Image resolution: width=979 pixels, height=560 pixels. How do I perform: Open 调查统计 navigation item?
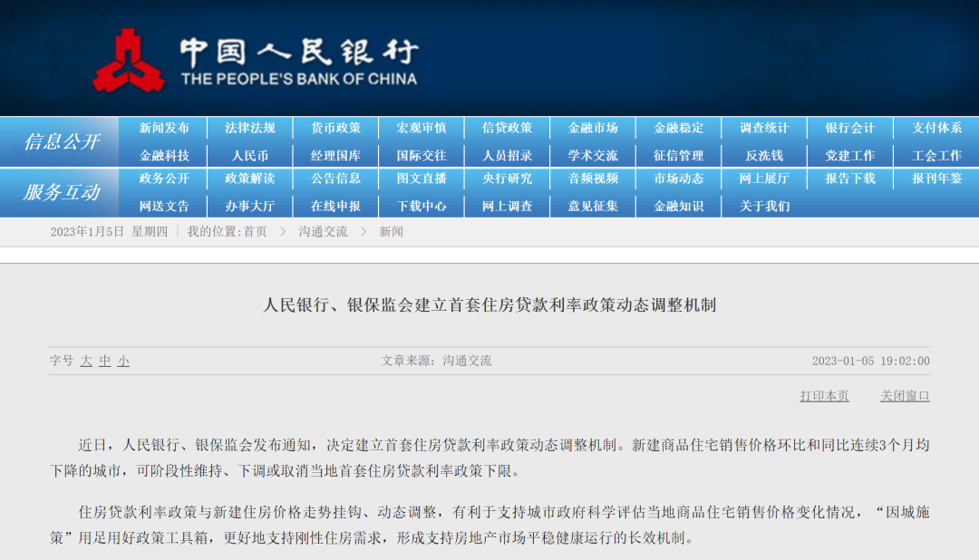click(x=764, y=128)
